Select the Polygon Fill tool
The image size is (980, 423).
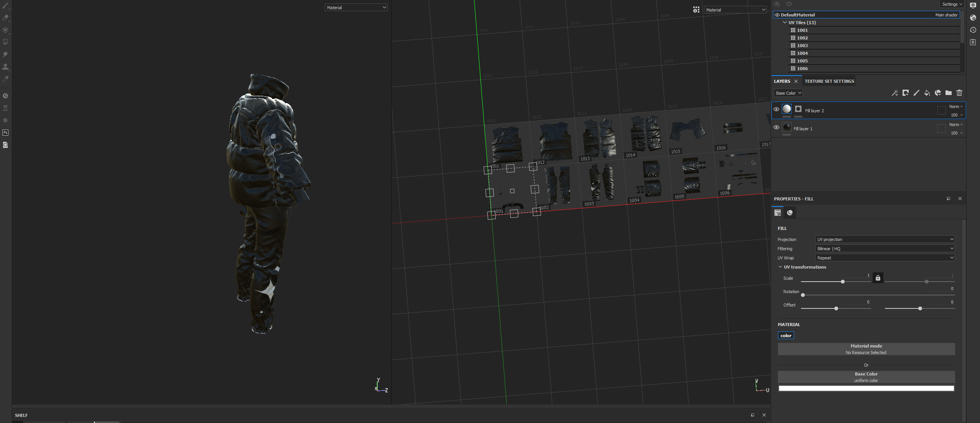[5, 42]
